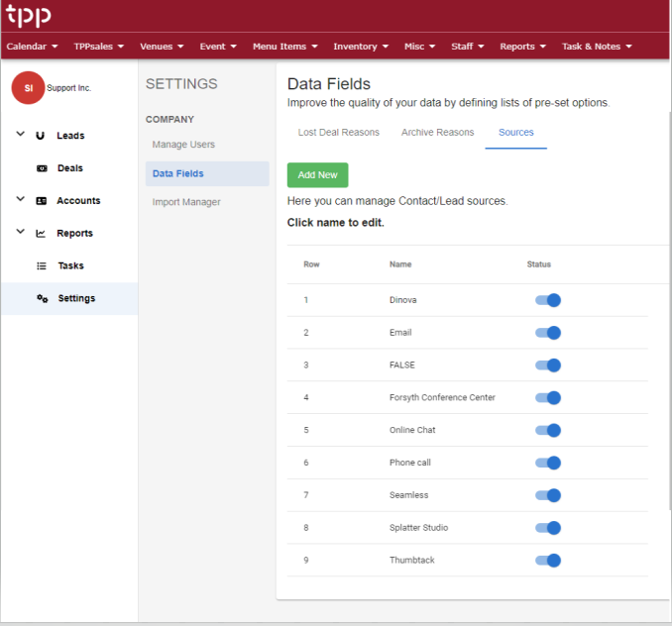Open Manage Users settings

pos(183,145)
